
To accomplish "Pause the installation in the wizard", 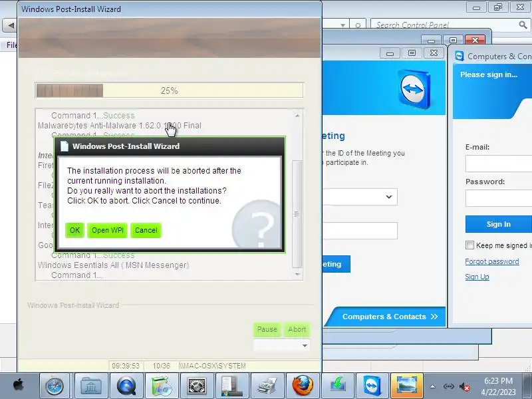I will (267, 329).
